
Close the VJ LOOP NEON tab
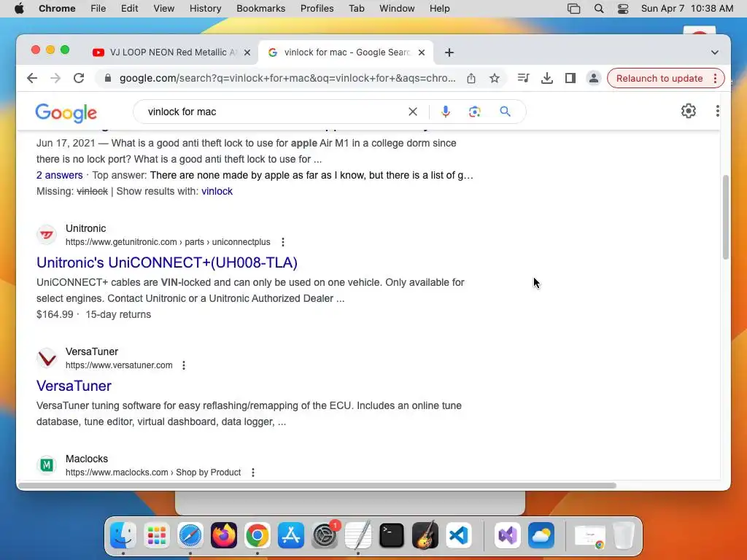247,52
